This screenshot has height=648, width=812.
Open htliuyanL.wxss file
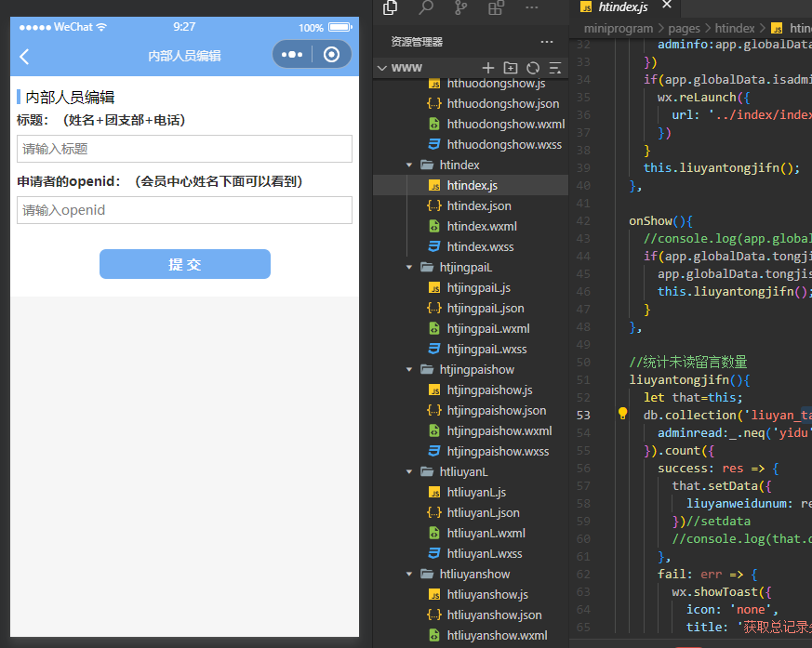pos(471,554)
